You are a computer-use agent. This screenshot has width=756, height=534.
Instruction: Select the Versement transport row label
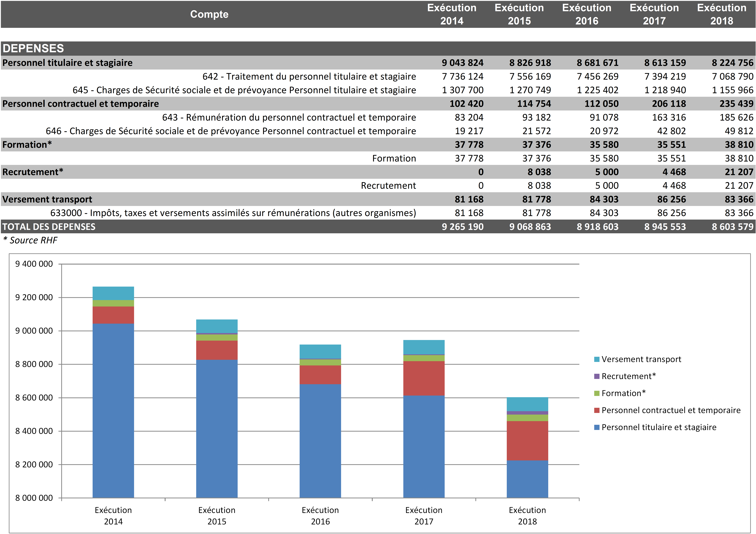tap(47, 199)
